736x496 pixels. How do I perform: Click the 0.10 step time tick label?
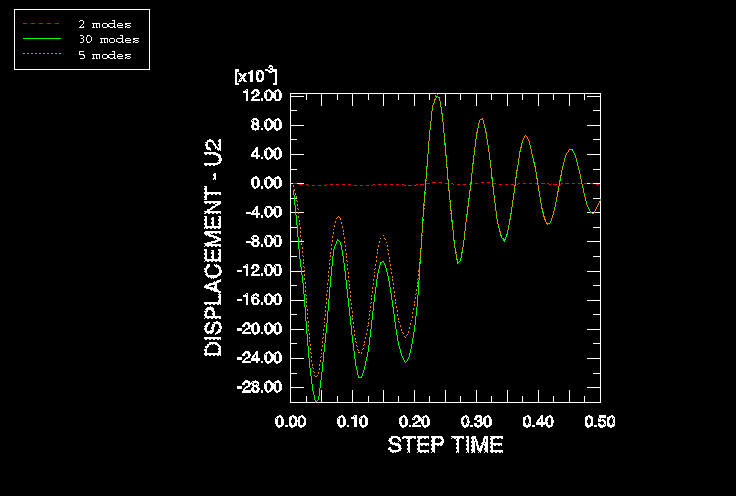click(x=353, y=422)
